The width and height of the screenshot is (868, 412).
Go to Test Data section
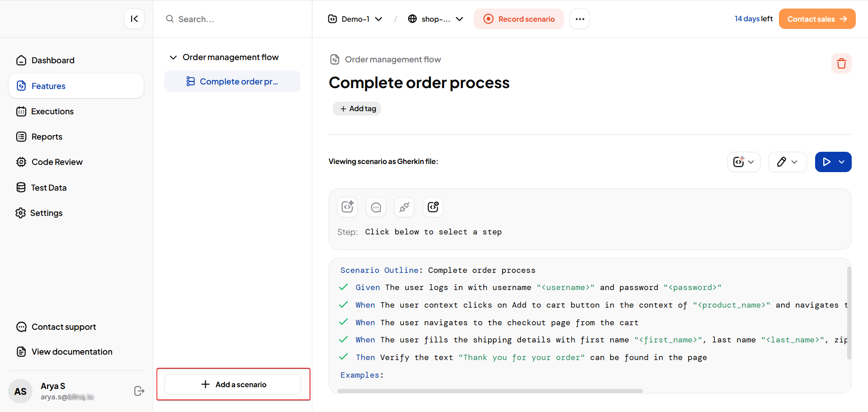point(48,187)
